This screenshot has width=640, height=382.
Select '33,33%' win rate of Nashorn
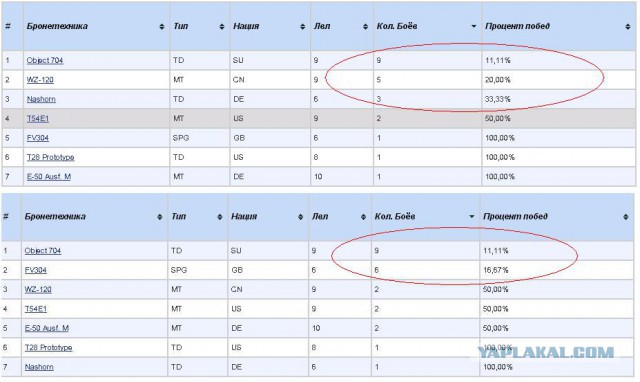[x=498, y=99]
